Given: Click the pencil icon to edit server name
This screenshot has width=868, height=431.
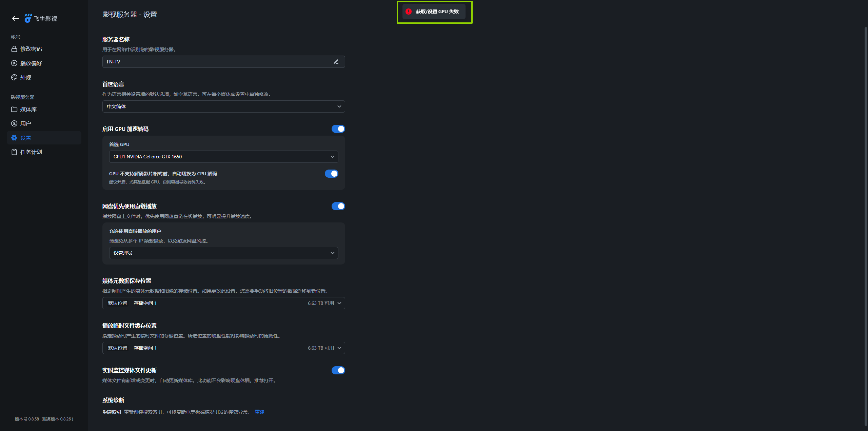Looking at the screenshot, I should [x=336, y=62].
